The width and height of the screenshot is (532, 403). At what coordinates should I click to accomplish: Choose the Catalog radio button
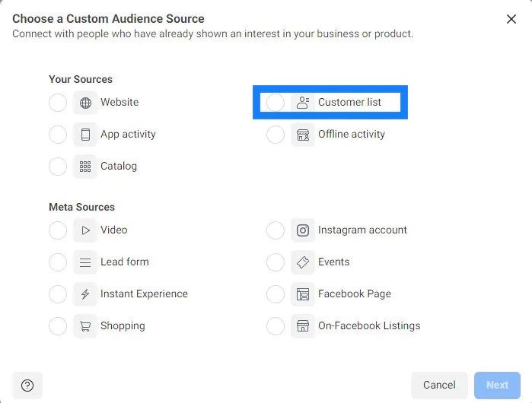click(58, 167)
